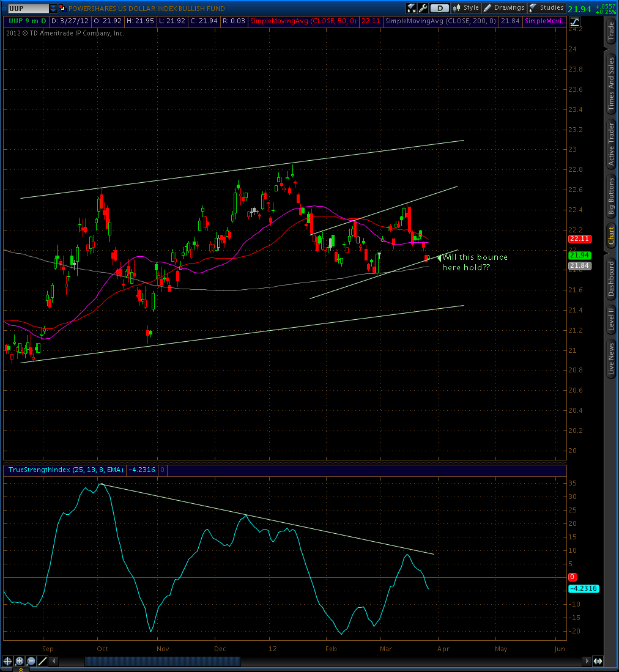The width and height of the screenshot is (619, 672).
Task: Click the 50 SMA value 22.11 in header
Action: pos(371,21)
